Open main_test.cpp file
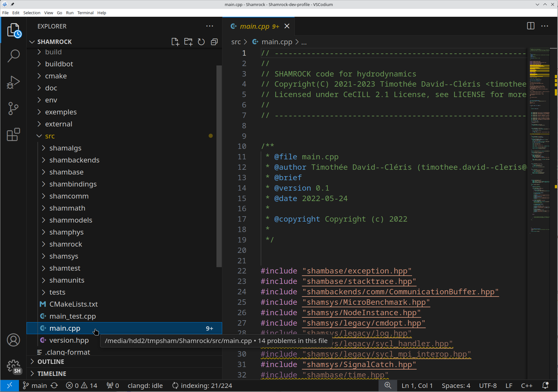Image resolution: width=558 pixels, height=392 pixels. tap(124, 316)
